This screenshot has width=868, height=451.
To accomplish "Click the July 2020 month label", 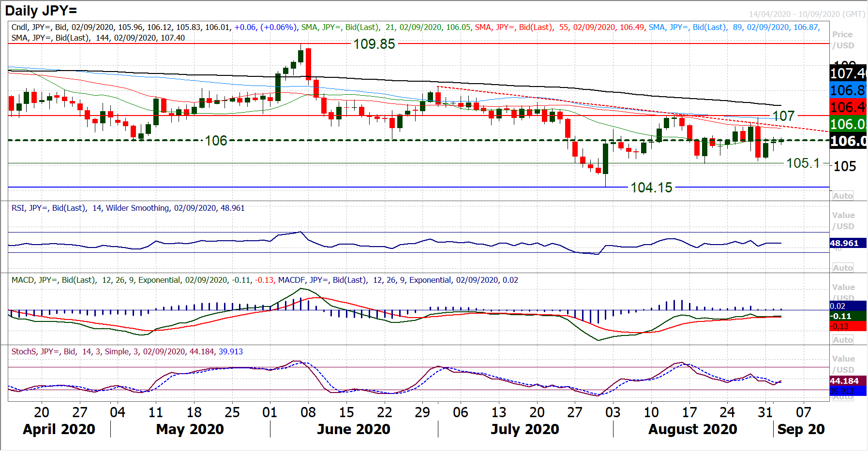I will (525, 429).
